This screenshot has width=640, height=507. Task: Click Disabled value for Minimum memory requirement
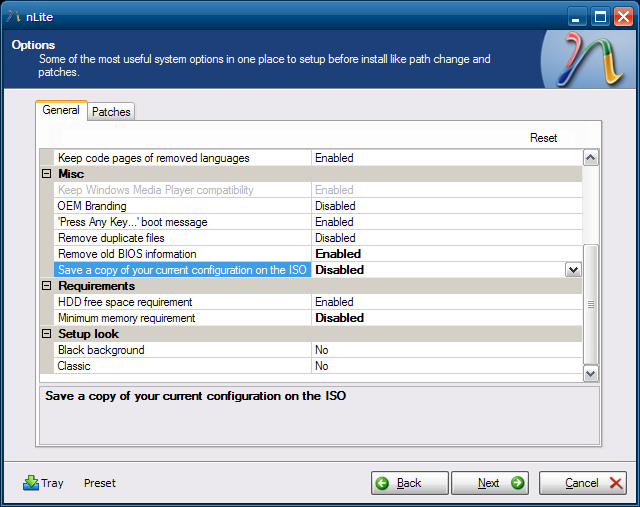[x=340, y=318]
